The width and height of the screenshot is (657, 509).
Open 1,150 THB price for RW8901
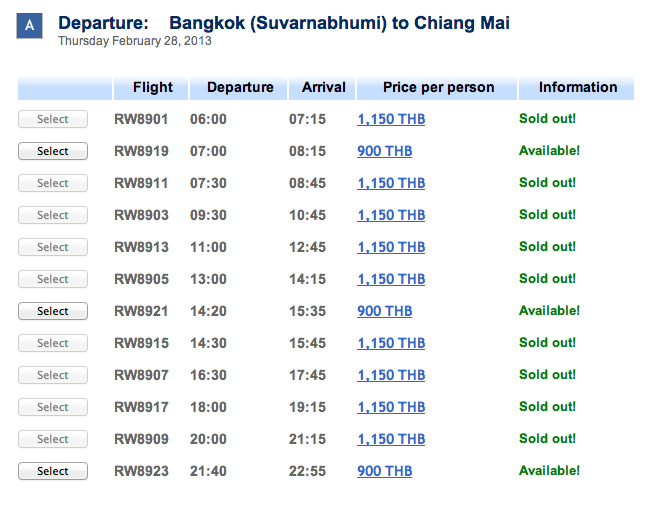coord(391,119)
